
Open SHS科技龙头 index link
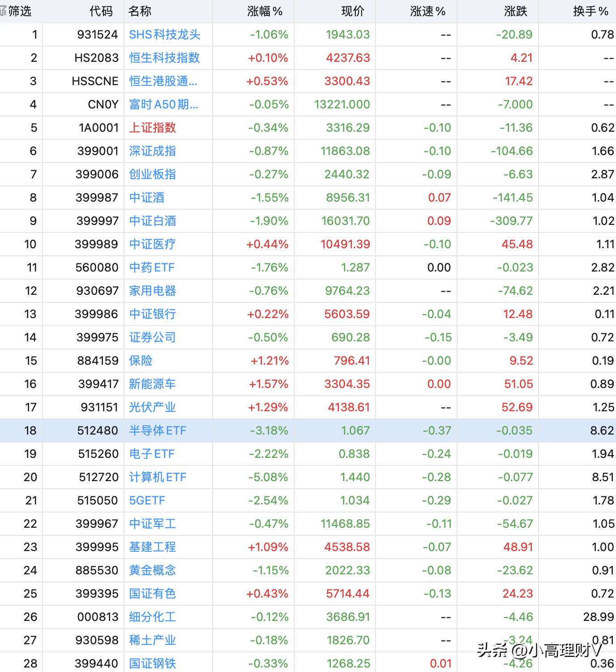(165, 34)
